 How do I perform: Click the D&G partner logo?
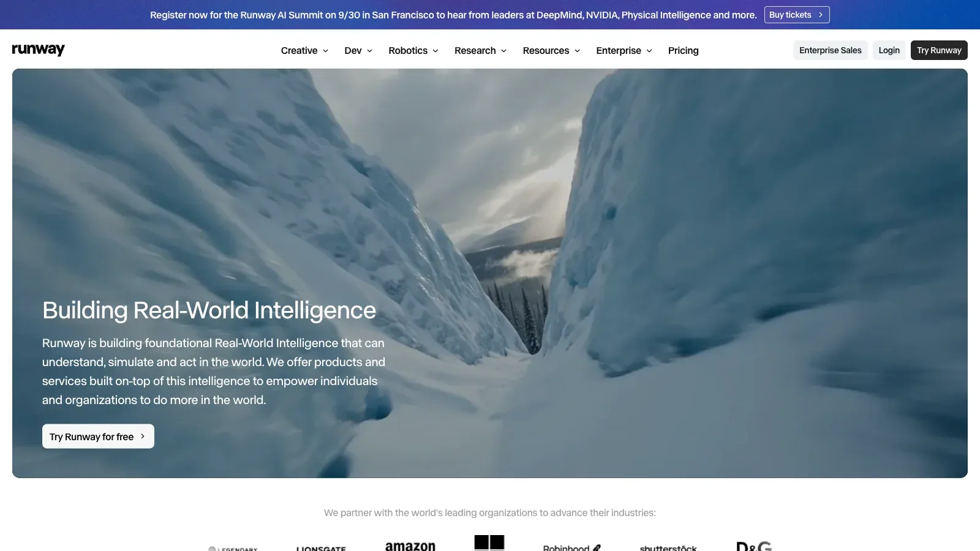tap(754, 545)
